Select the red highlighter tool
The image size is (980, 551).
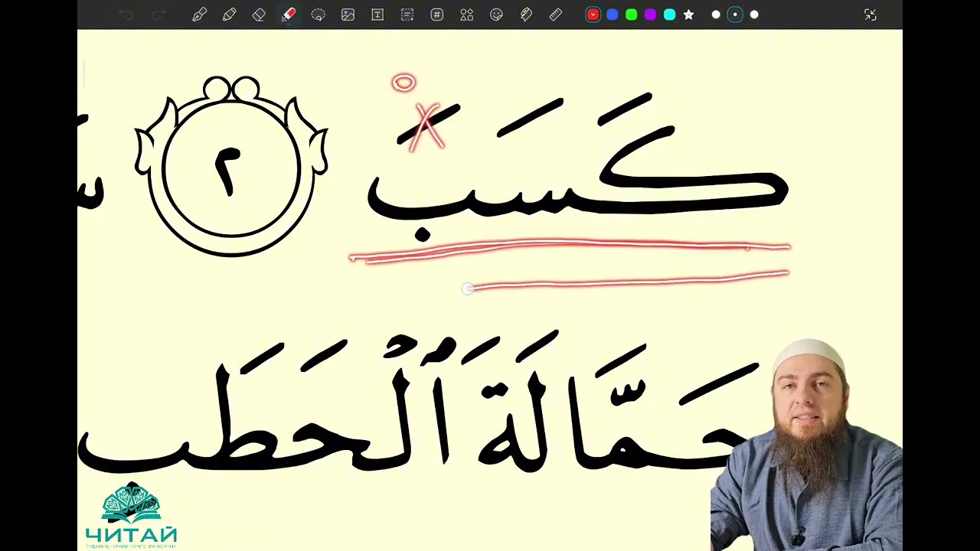(x=288, y=15)
